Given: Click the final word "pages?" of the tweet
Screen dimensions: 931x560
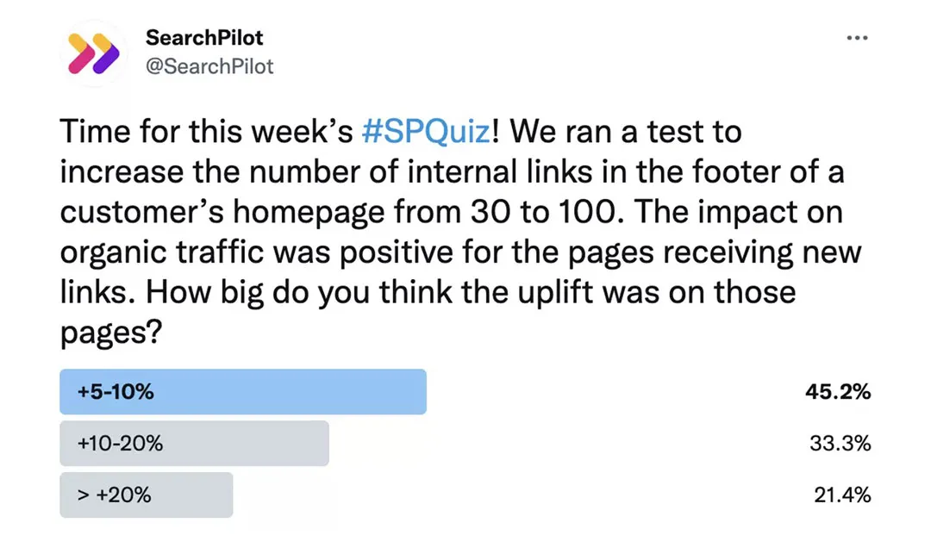Looking at the screenshot, I should [111, 332].
